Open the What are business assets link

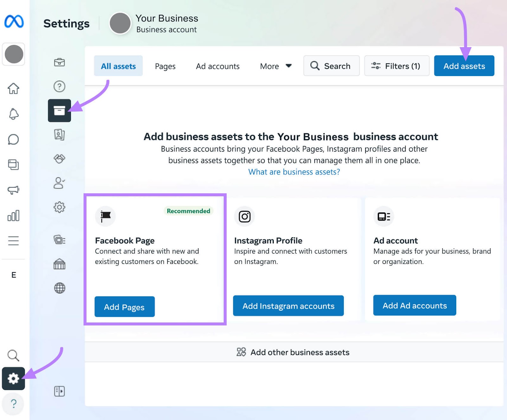[x=294, y=172]
